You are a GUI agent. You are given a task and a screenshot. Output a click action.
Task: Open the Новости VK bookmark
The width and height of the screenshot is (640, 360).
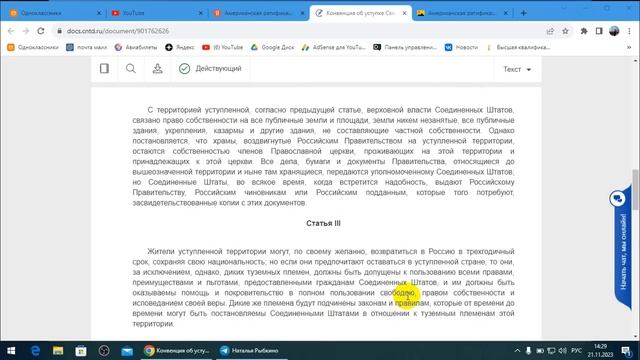[x=461, y=47]
